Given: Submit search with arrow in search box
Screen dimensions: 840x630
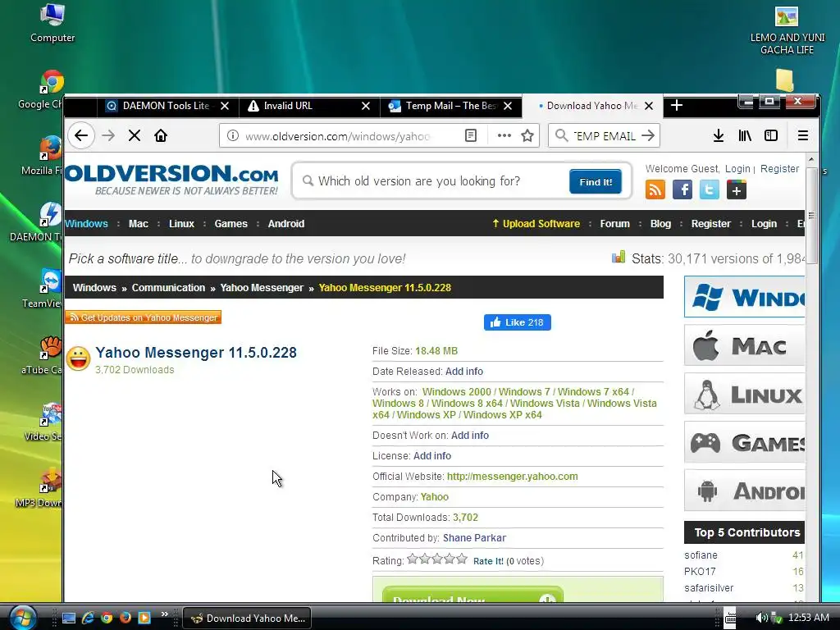Looking at the screenshot, I should pyautogui.click(x=648, y=135).
